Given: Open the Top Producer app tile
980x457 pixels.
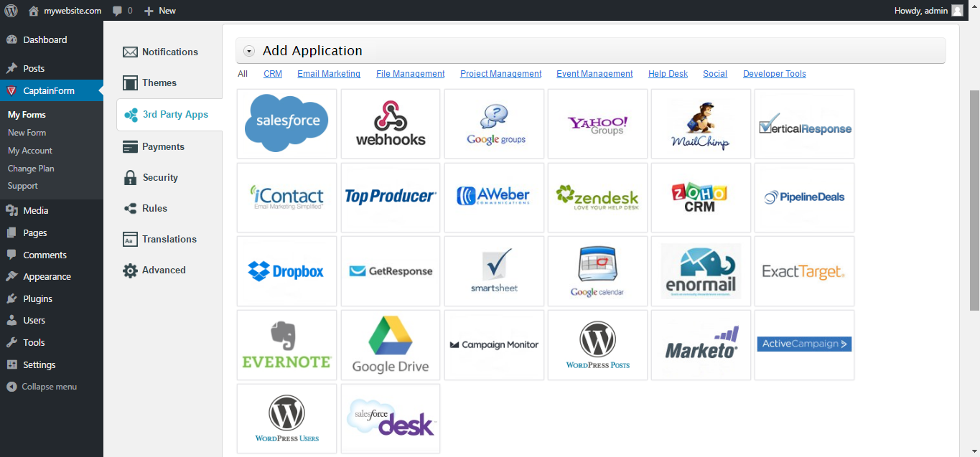Looking at the screenshot, I should point(391,197).
